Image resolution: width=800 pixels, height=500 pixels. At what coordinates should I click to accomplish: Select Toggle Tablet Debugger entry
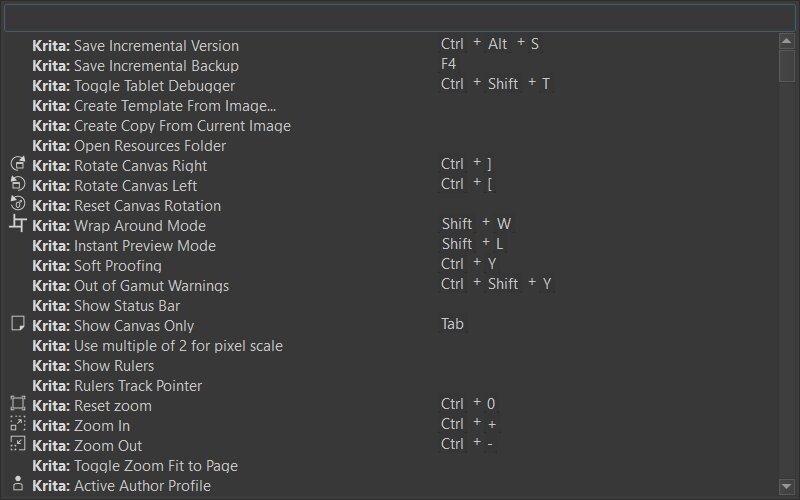coord(154,86)
